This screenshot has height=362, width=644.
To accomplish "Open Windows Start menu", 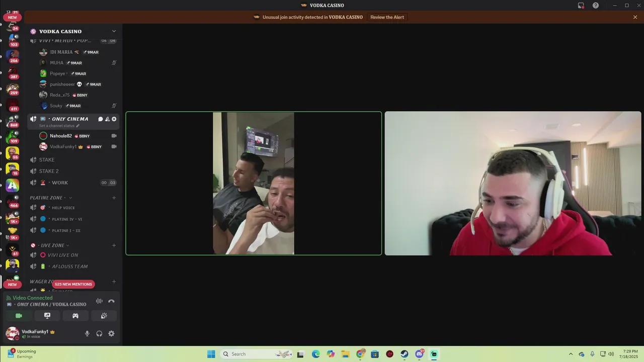I will click(211, 354).
